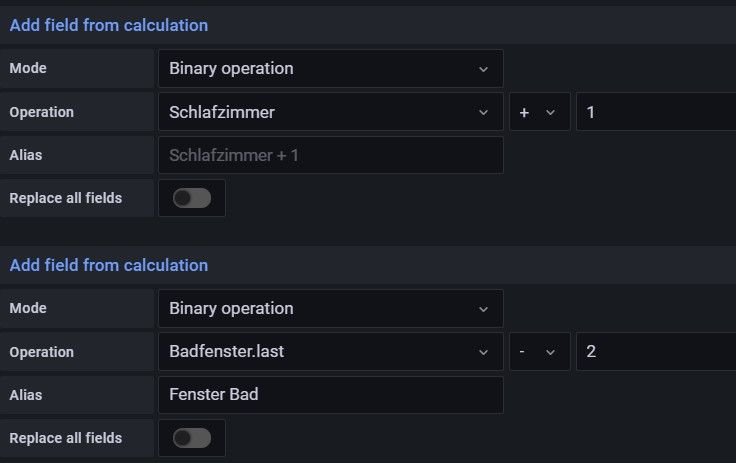Click the Replace all fields label under Fenster Bad

pos(66,438)
